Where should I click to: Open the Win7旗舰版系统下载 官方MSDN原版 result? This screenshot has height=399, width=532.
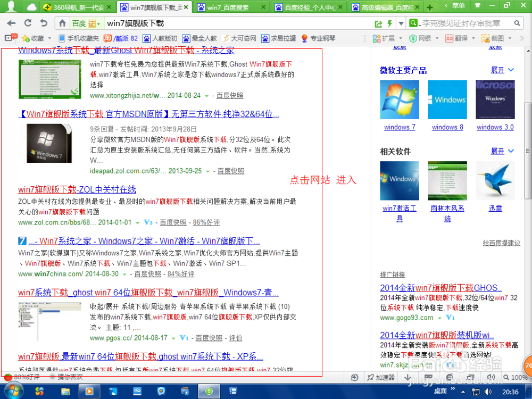coord(148,114)
